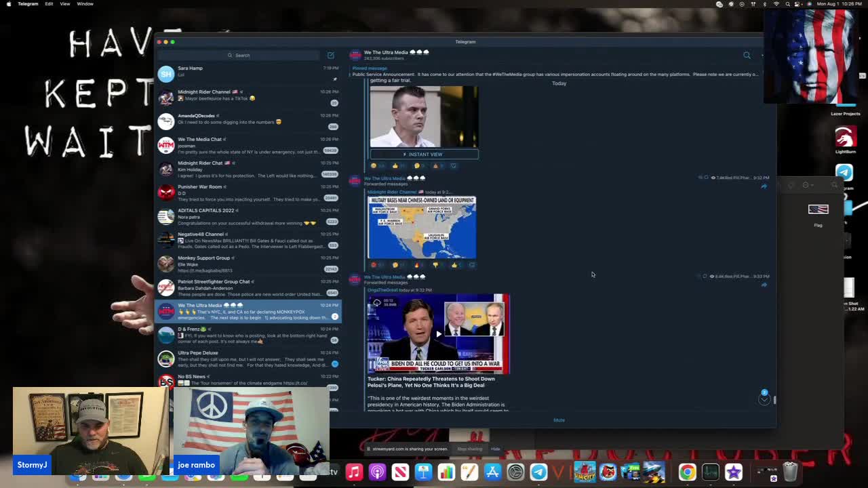The width and height of the screenshot is (868, 488).
Task: Open the Punisher War Room chat
Action: [x=248, y=192]
